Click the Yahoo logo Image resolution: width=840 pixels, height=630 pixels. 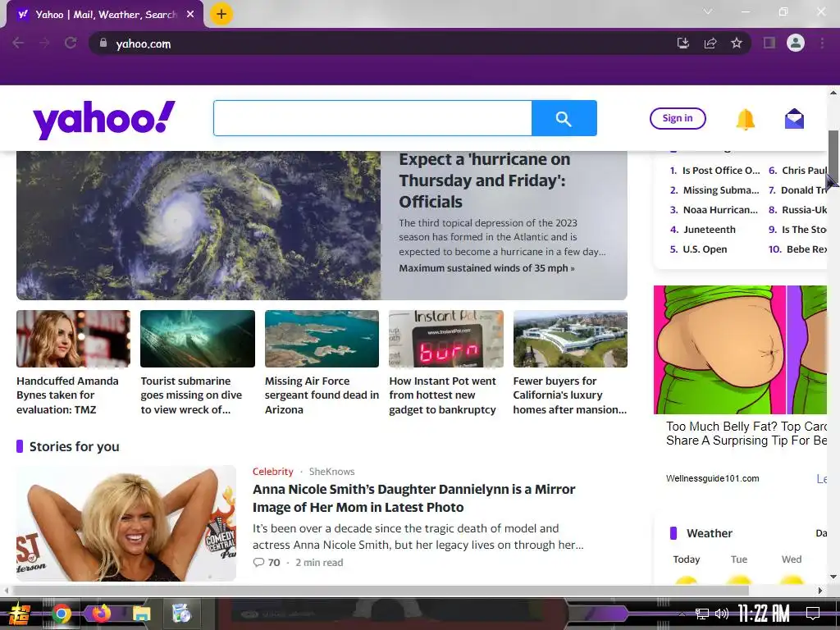104,120
